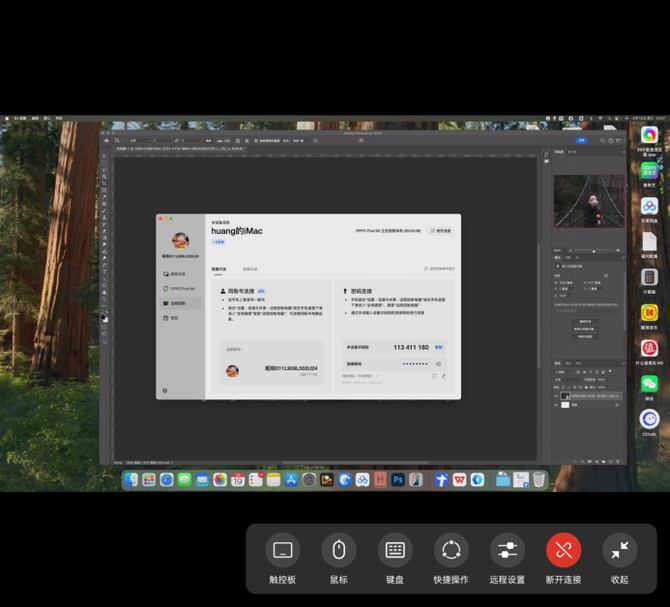The height and width of the screenshot is (607, 670).
Task: Refresh the connection password
Action: coord(434,376)
